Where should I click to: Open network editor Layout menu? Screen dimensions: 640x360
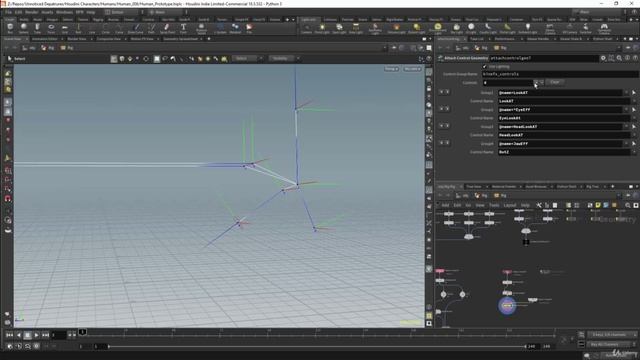click(510, 205)
